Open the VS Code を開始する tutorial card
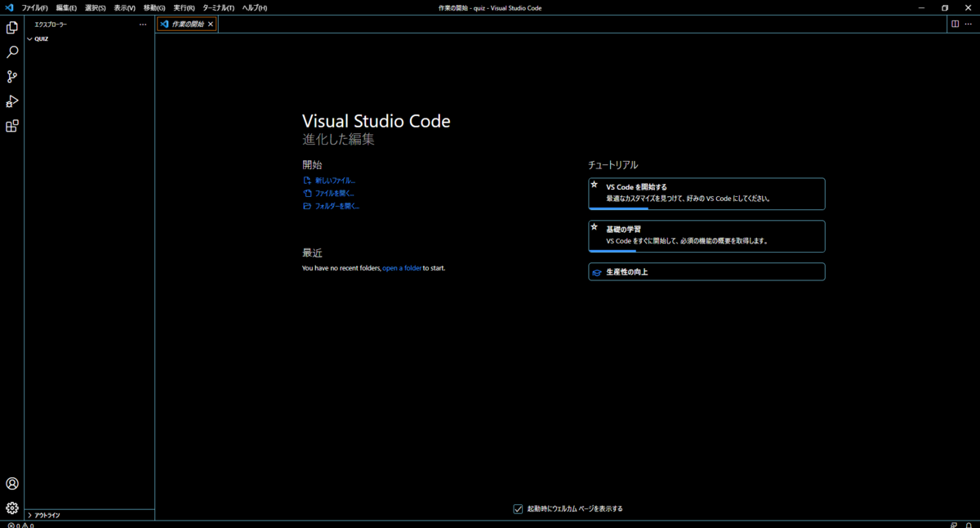This screenshot has height=528, width=980. (706, 194)
